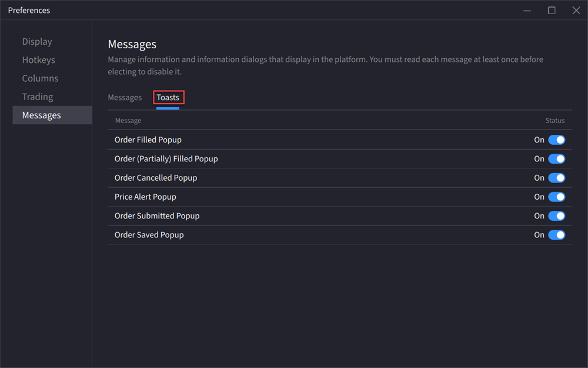Select Columns in the left sidebar
The width and height of the screenshot is (588, 368).
(x=40, y=78)
